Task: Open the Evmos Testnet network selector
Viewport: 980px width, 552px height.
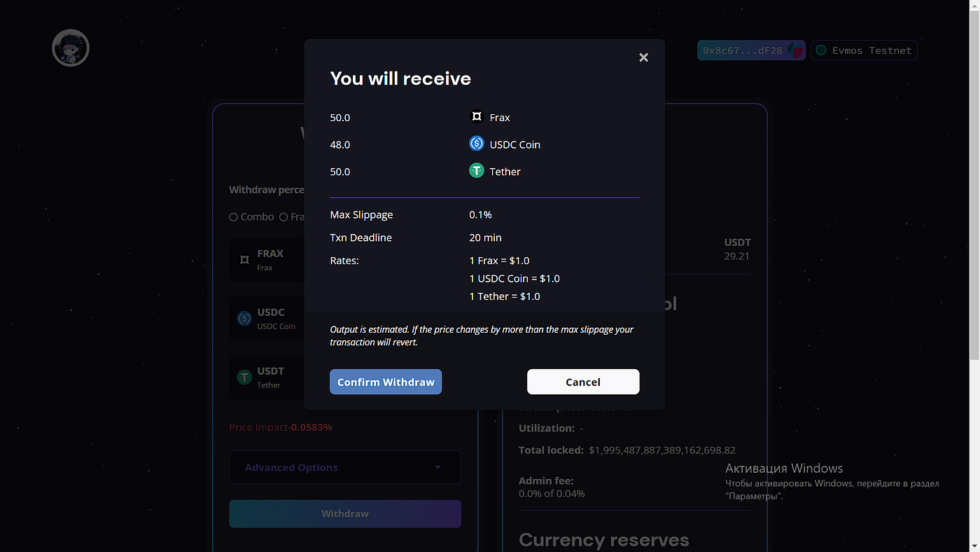Action: point(864,50)
